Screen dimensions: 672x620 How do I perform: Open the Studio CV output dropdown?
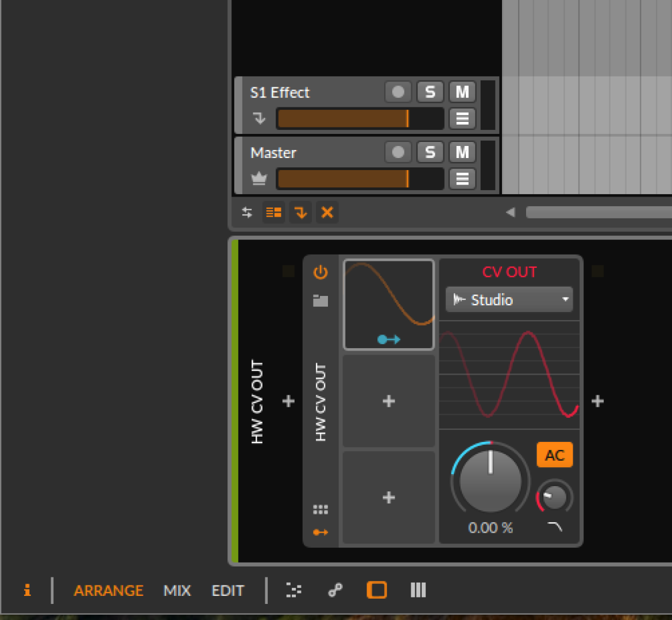click(509, 299)
